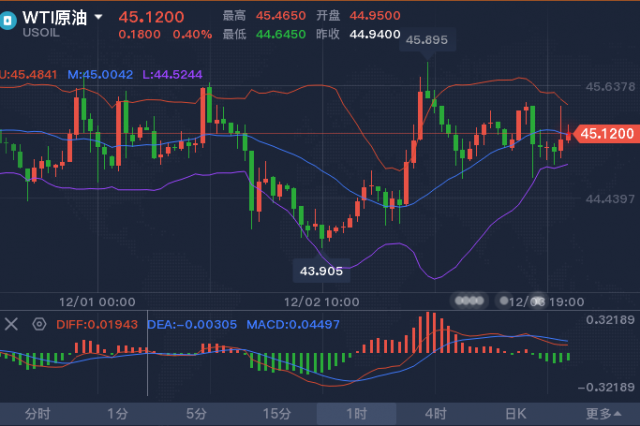Expand the WTI原油 symbol dropdown arrow
This screenshot has width=640, height=426.
[x=98, y=17]
